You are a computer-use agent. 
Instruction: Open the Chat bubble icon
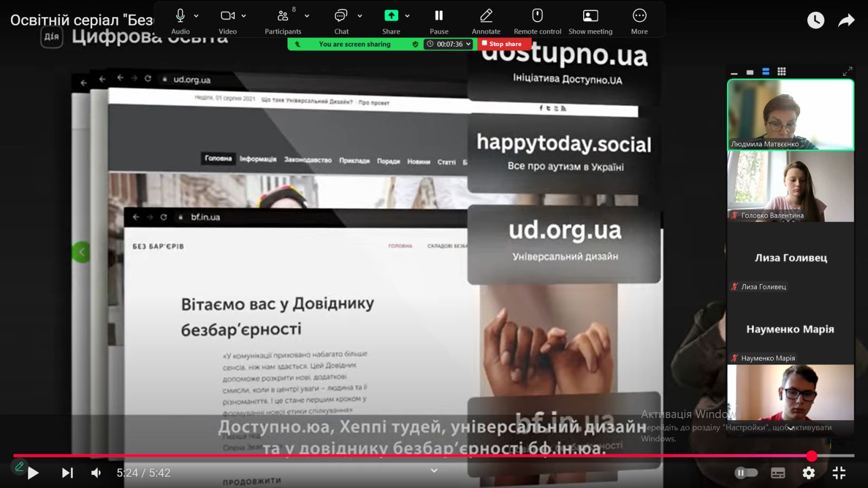tap(341, 16)
